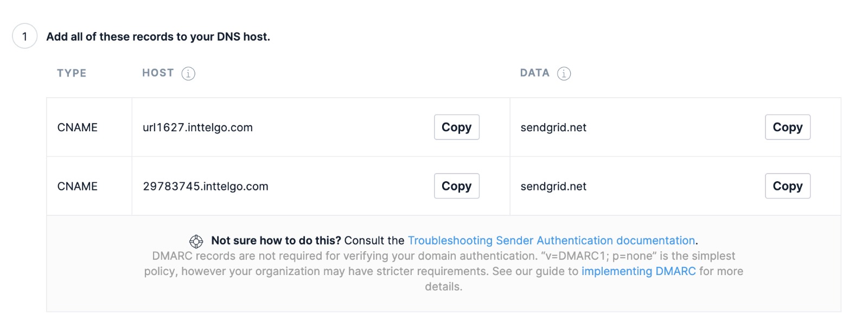
Task: Click the HOST column header label
Action: click(158, 73)
